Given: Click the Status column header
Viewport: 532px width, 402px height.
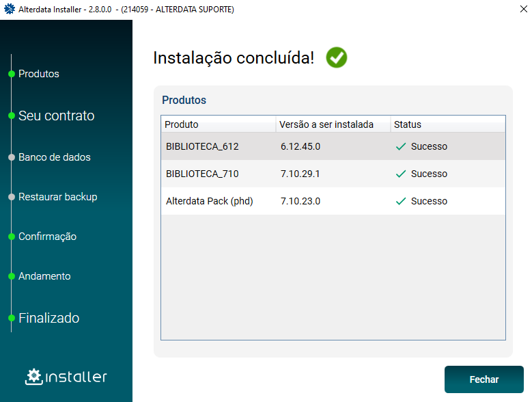Looking at the screenshot, I should 448,124.
